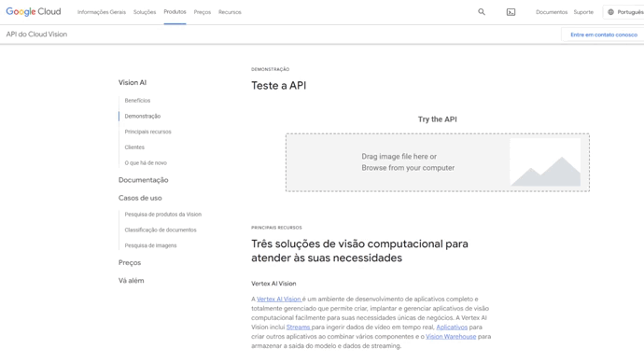This screenshot has height=362, width=644.
Task: Open Pesquisa de produtos da Vision
Action: [x=163, y=215]
